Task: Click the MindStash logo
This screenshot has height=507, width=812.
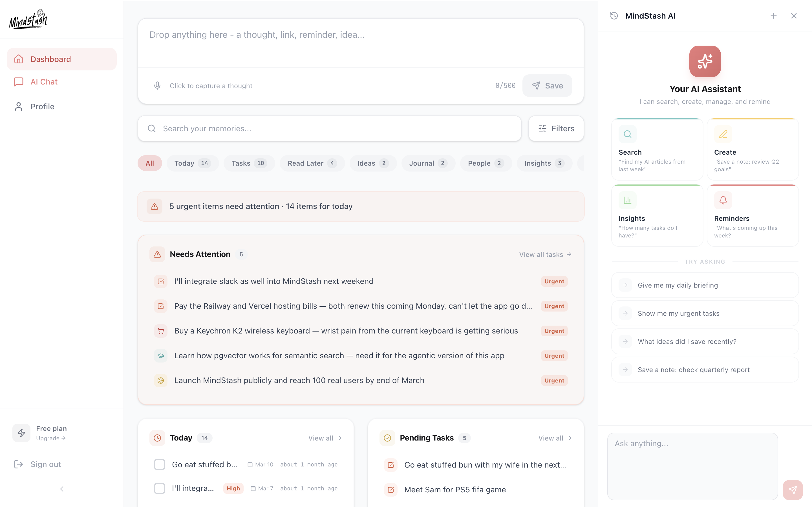Action: pos(28,19)
